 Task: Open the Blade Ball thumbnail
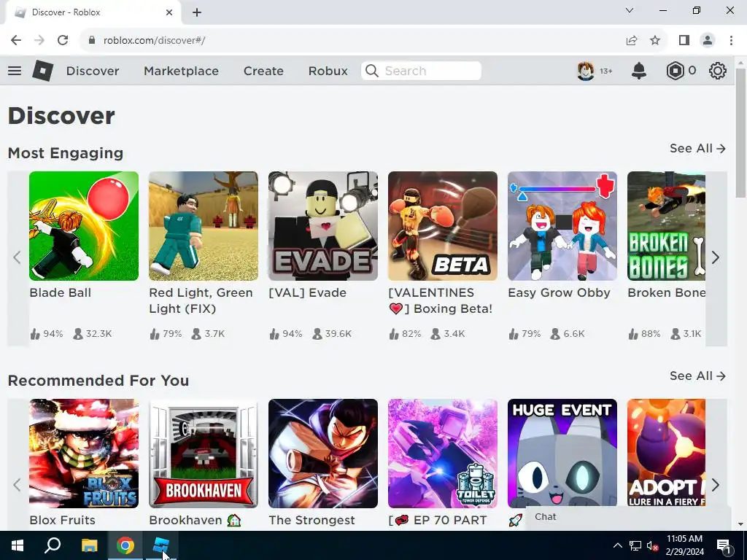pos(84,226)
